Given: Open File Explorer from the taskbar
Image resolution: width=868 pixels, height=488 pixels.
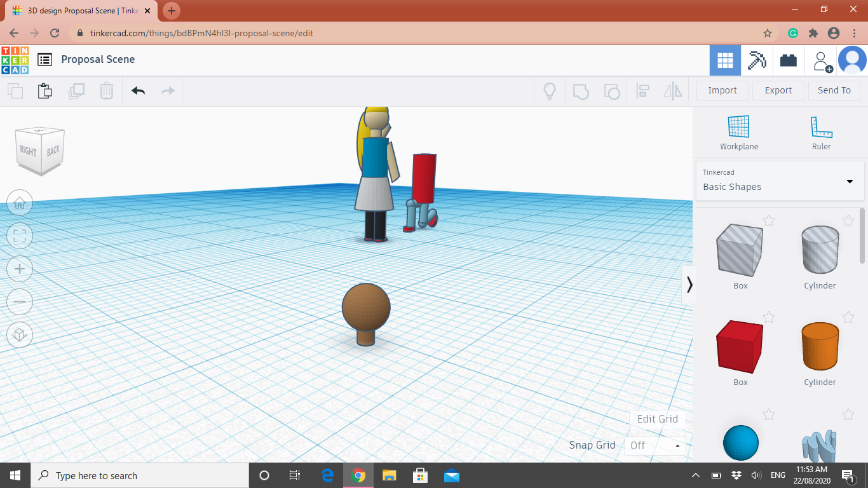Looking at the screenshot, I should click(x=390, y=475).
